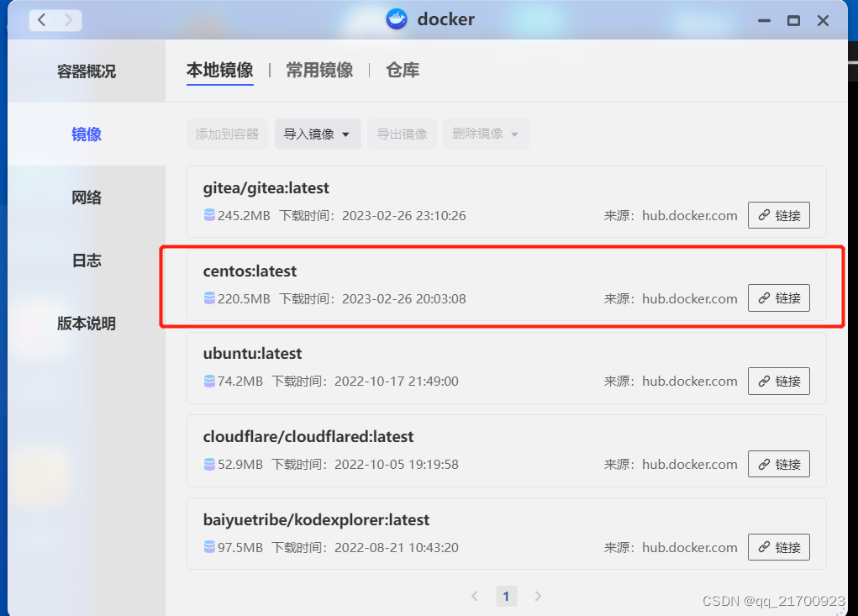Click the docker whale logo in title bar
Image resolution: width=858 pixels, height=616 pixels.
click(397, 19)
